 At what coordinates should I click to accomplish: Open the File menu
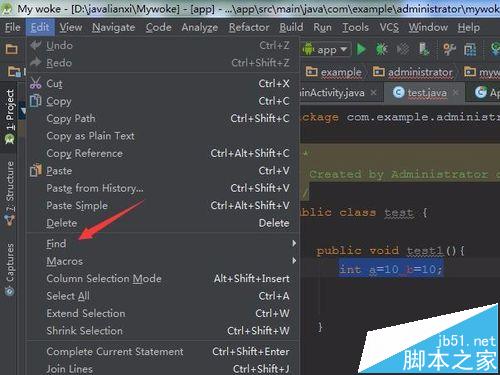coord(13,27)
